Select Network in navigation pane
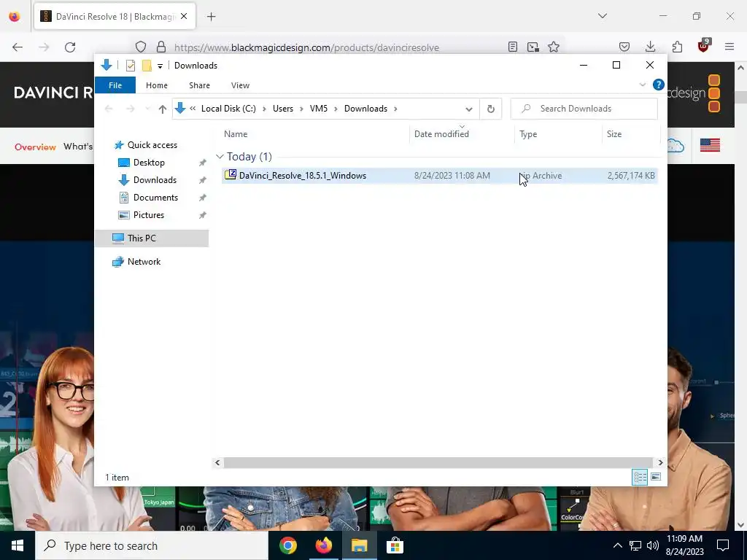747x560 pixels. pos(144,262)
